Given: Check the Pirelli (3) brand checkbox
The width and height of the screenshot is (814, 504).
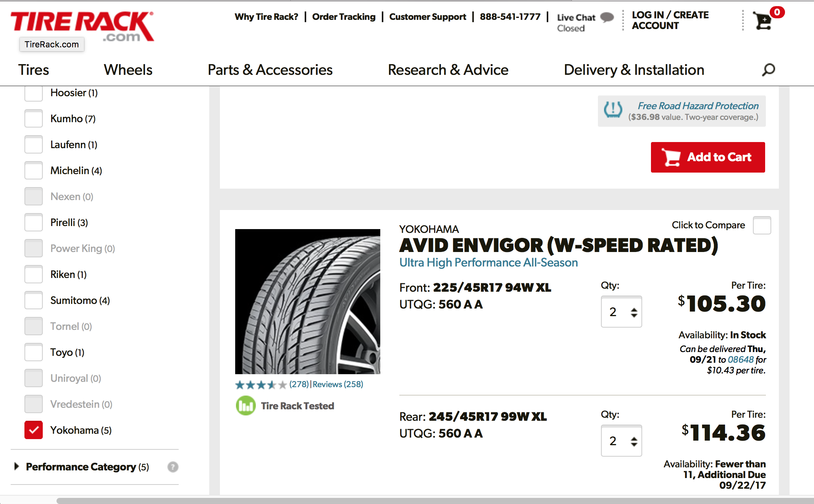Looking at the screenshot, I should pyautogui.click(x=34, y=223).
